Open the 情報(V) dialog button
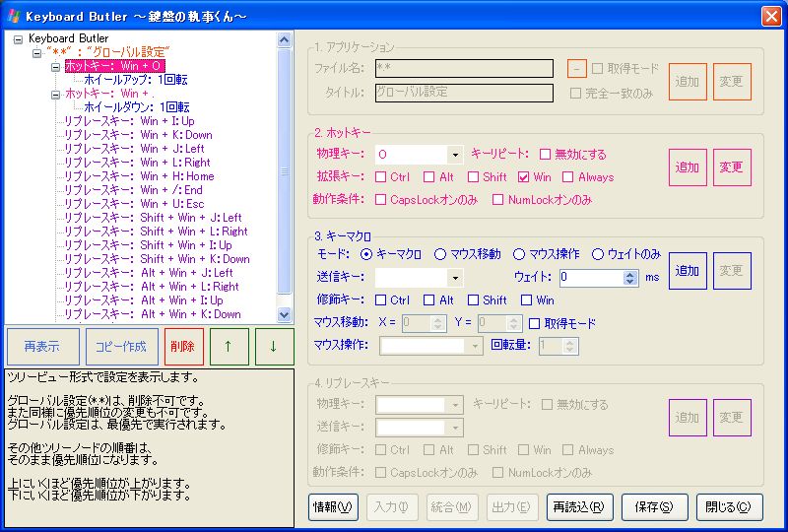 click(333, 506)
